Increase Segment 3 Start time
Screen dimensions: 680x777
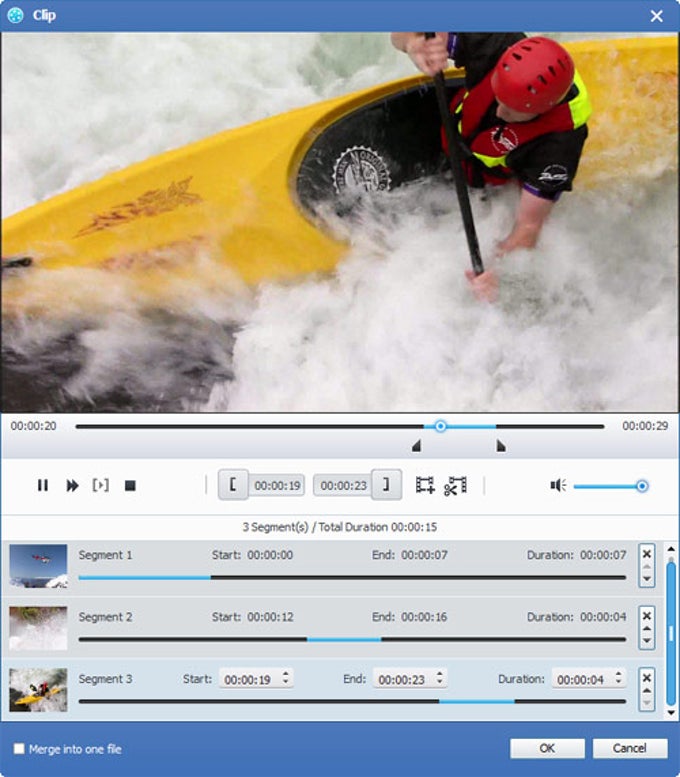[285, 674]
